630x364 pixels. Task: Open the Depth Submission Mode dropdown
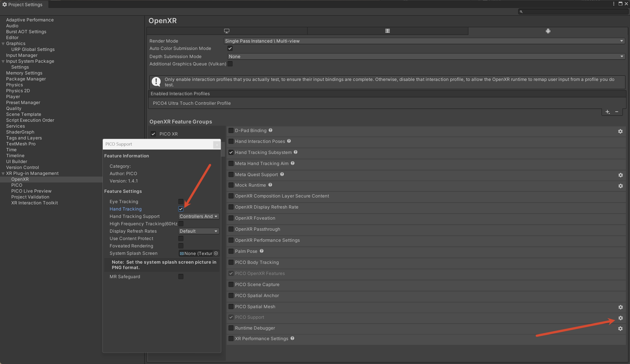[x=426, y=56]
